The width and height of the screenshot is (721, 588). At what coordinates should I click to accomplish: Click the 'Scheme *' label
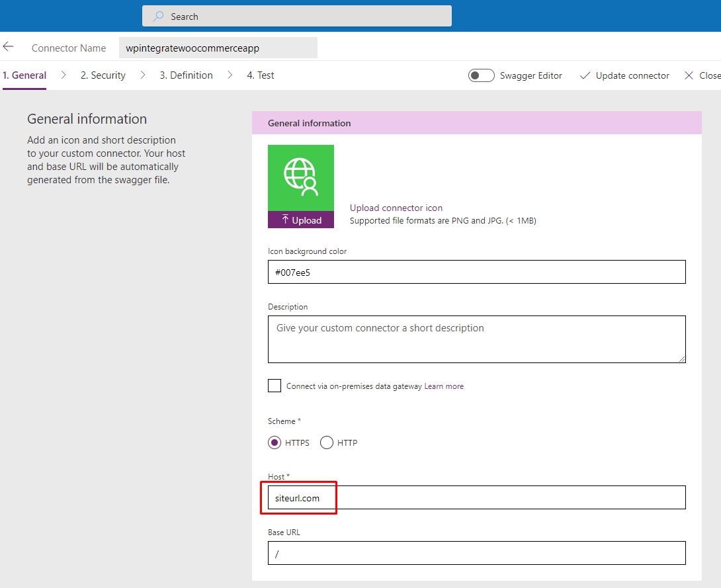(284, 421)
